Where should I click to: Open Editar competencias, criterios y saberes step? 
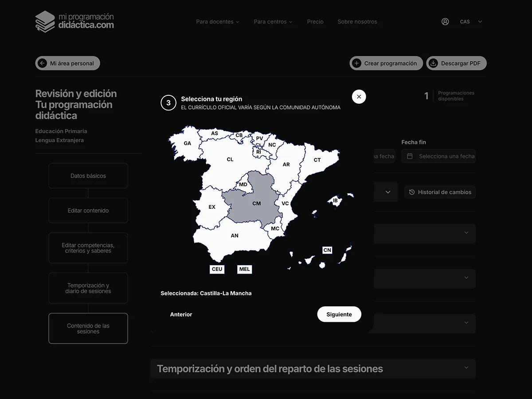click(x=88, y=248)
